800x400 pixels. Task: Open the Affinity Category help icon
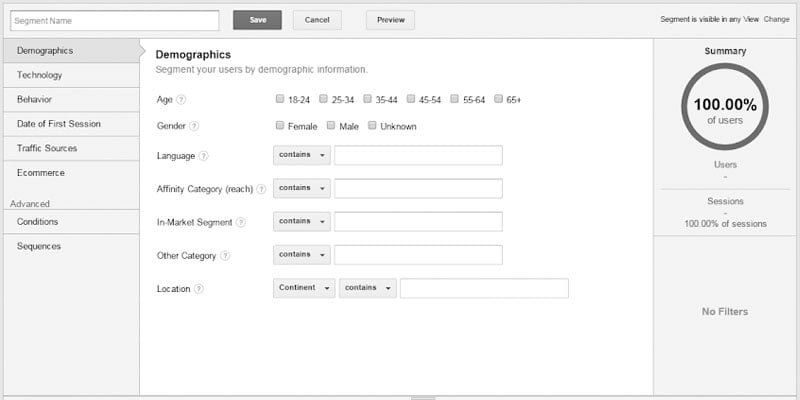261,189
